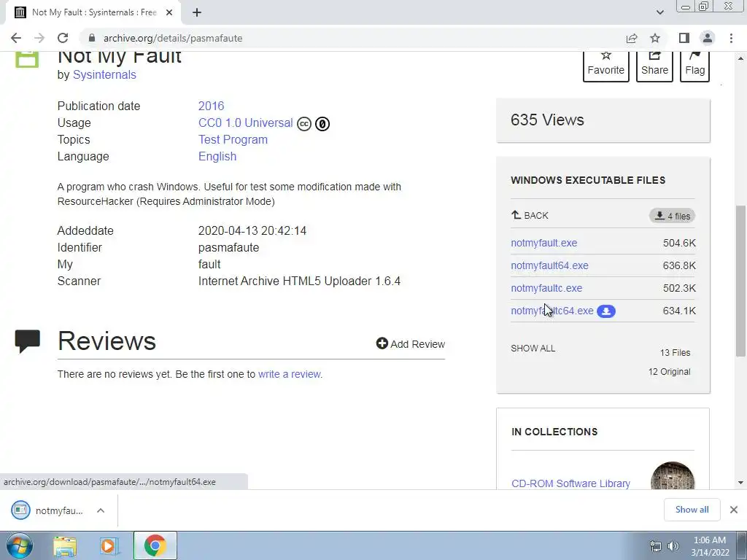Click the scrollbar up arrow

(x=740, y=58)
